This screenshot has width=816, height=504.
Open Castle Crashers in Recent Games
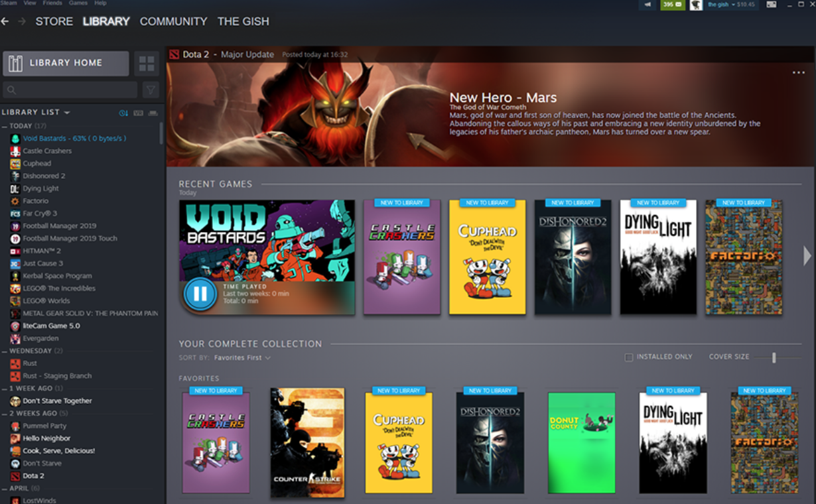(x=402, y=257)
